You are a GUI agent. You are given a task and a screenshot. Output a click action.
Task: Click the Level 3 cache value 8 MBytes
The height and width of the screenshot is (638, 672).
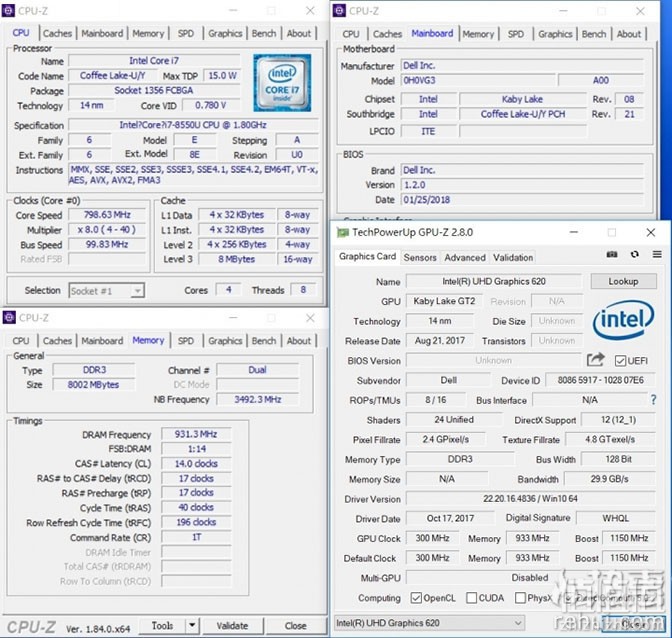pyautogui.click(x=237, y=259)
